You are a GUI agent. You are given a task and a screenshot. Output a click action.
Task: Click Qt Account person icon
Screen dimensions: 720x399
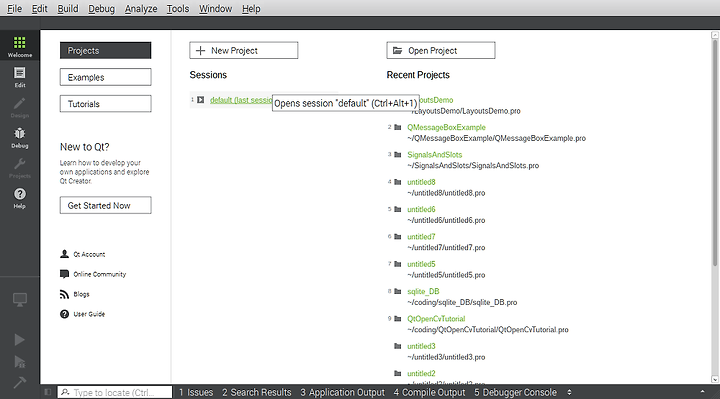point(64,254)
